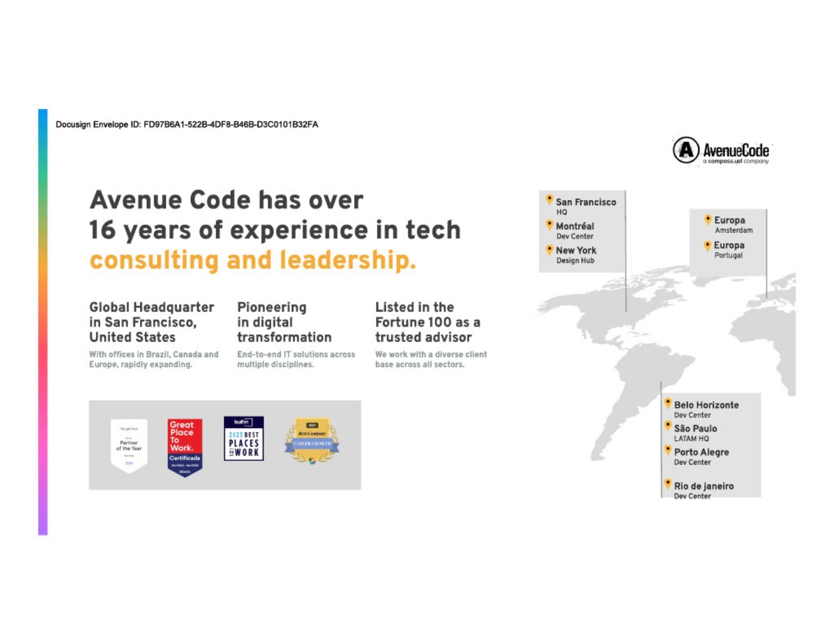Click the map pin beside San Francisco
834x644 pixels.
[x=549, y=199]
